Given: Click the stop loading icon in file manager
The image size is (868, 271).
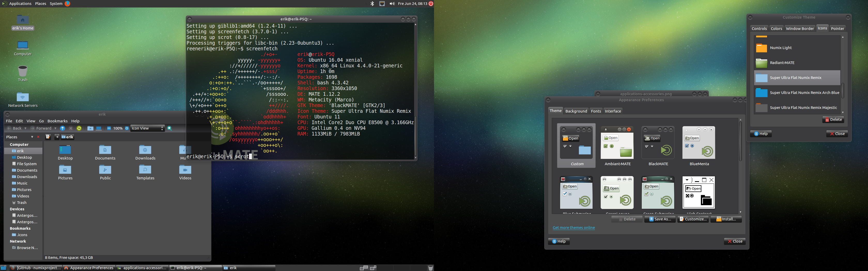Looking at the screenshot, I should coord(71,128).
